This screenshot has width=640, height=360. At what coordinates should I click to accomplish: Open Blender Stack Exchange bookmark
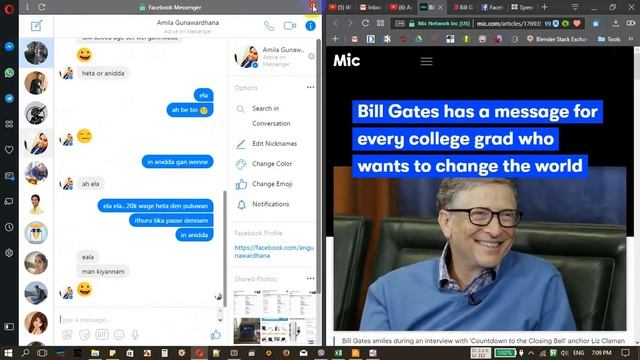pyautogui.click(x=557, y=39)
